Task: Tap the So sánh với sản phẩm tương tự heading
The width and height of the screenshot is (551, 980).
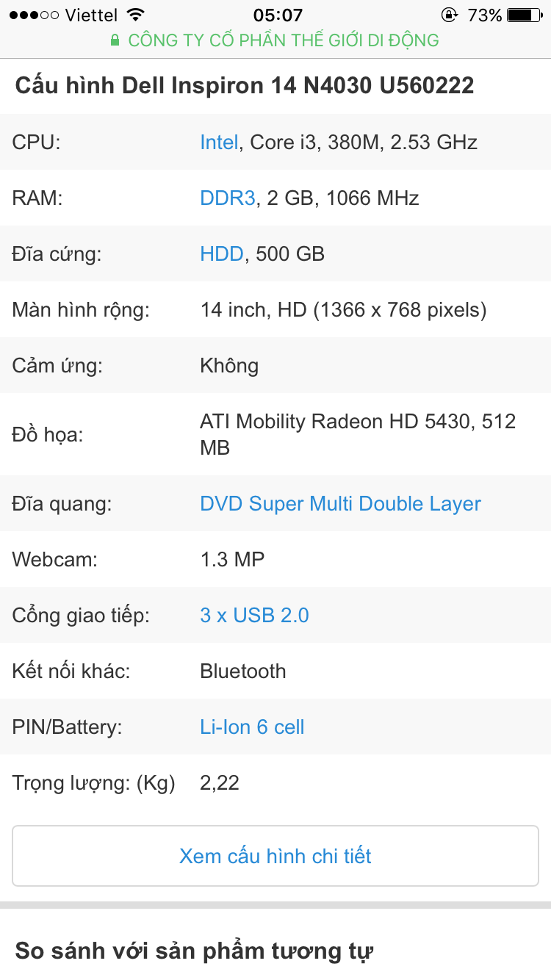Action: pos(195,951)
